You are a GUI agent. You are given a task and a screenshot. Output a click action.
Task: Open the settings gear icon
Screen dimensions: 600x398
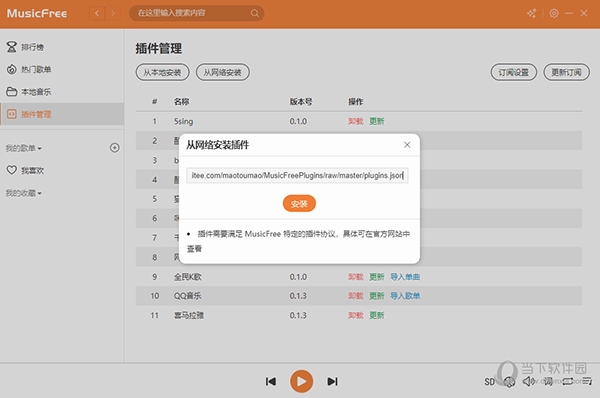(x=554, y=13)
